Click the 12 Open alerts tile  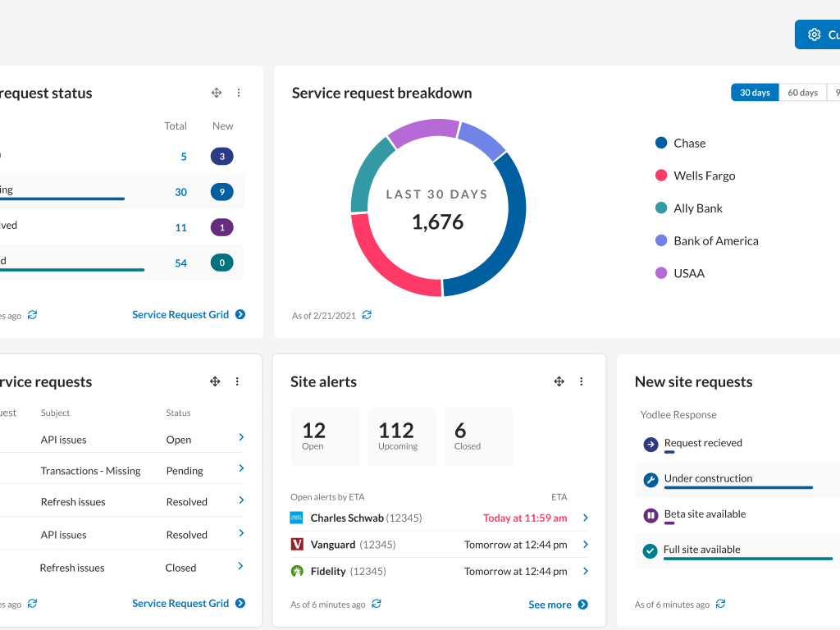click(326, 436)
